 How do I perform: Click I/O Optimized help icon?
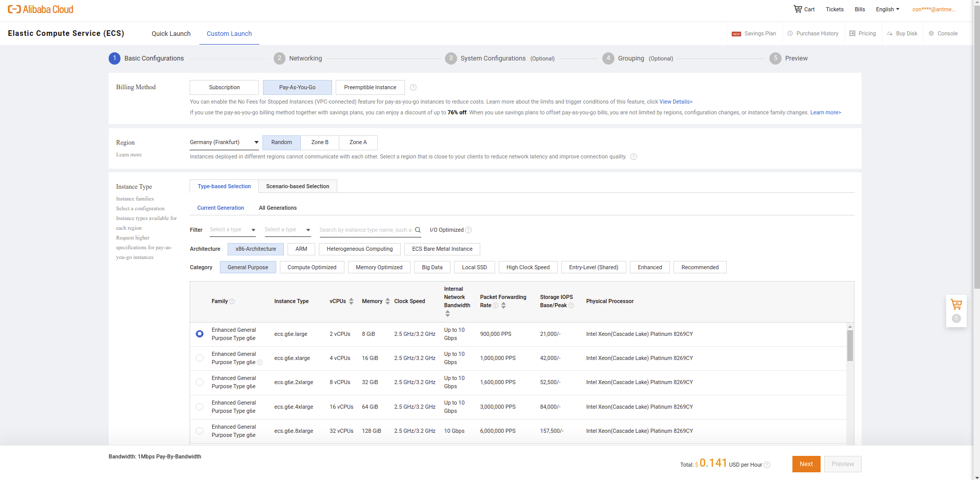(x=468, y=230)
